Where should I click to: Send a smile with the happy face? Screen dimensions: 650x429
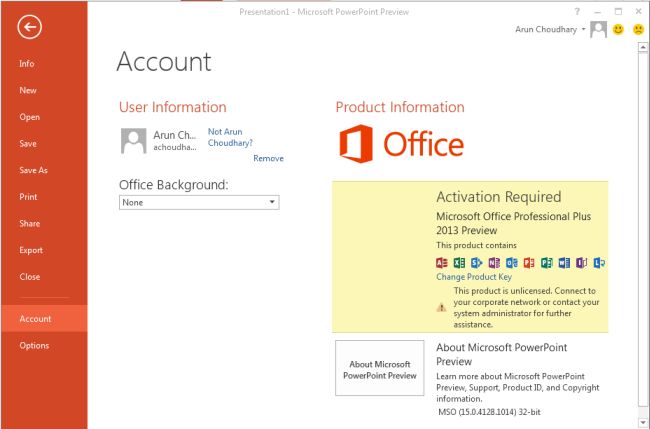pyautogui.click(x=618, y=29)
